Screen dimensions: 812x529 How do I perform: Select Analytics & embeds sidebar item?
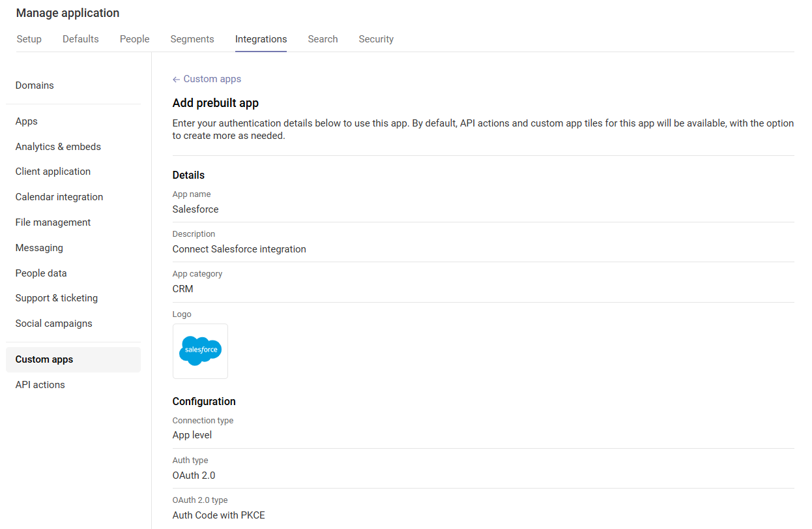pos(58,147)
